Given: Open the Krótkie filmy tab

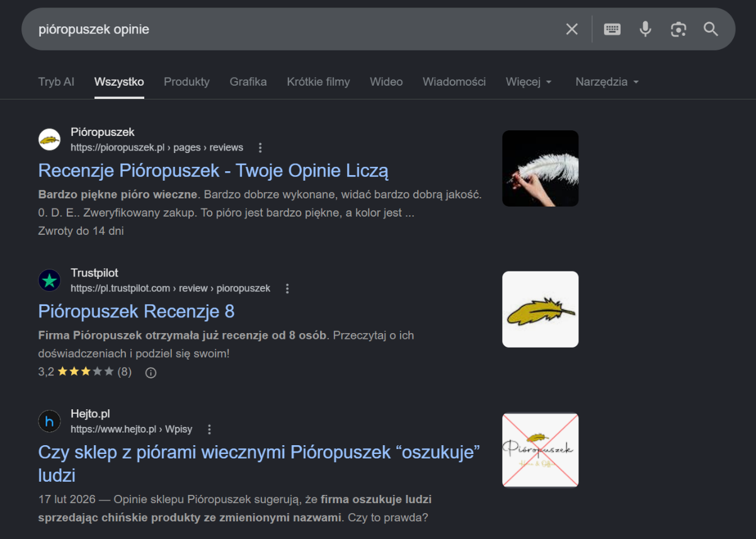Looking at the screenshot, I should (318, 82).
